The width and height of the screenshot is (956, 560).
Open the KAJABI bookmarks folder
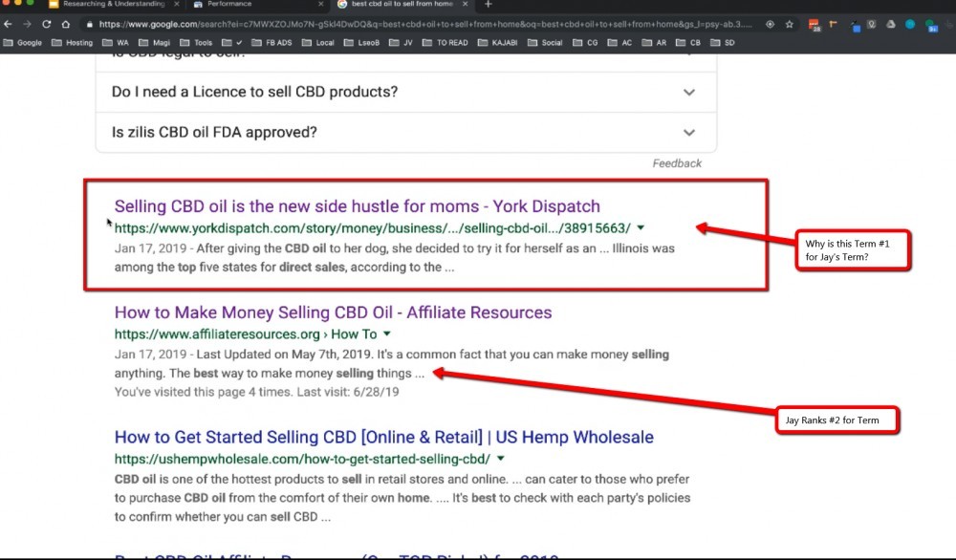tap(498, 43)
